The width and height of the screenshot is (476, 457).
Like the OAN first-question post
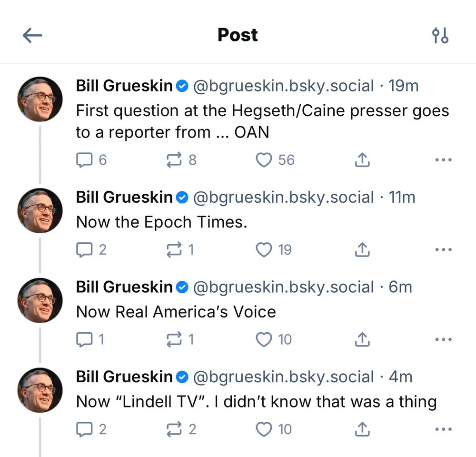(x=264, y=160)
